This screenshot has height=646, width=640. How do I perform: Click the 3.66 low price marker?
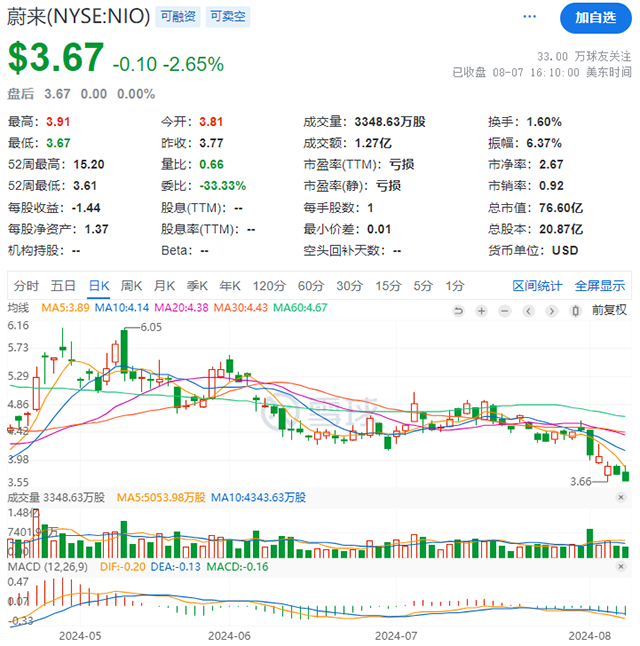[x=580, y=481]
